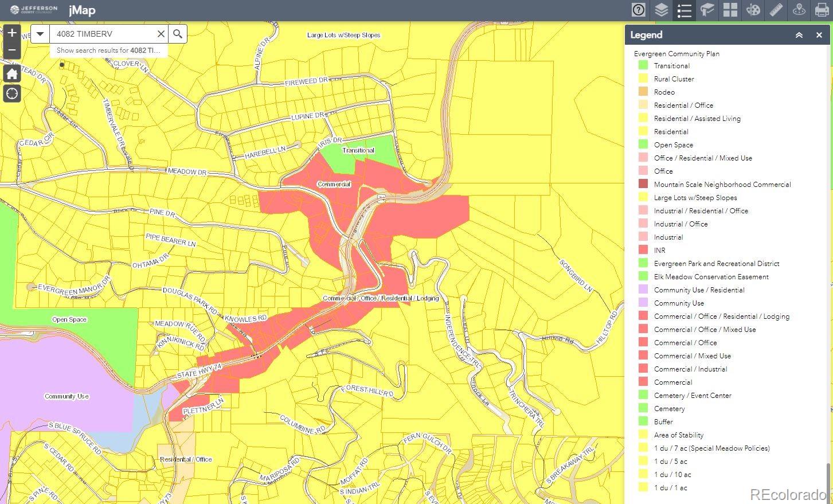Clear the search text with X
This screenshot has width=833, height=504.
[x=161, y=34]
